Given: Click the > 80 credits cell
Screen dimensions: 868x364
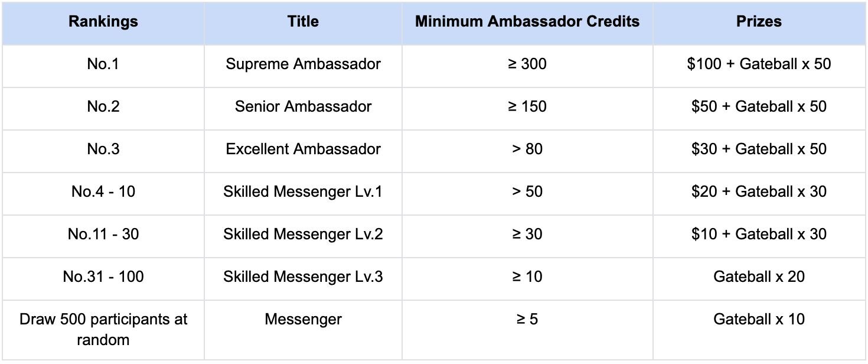Looking at the screenshot, I should pyautogui.click(x=527, y=149).
